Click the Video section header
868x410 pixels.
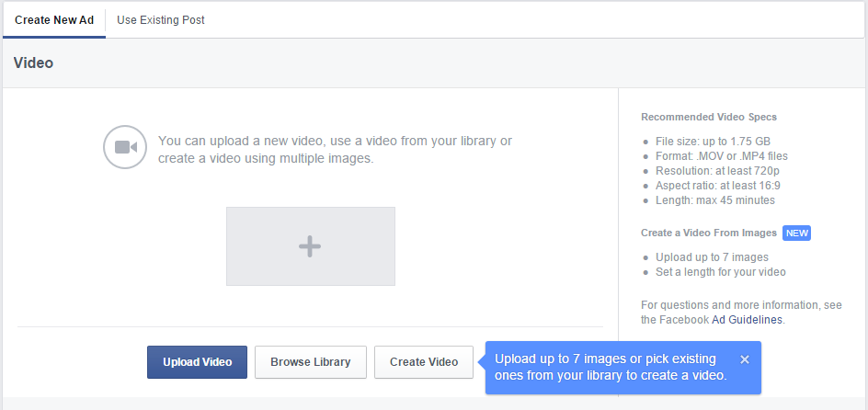(x=34, y=63)
